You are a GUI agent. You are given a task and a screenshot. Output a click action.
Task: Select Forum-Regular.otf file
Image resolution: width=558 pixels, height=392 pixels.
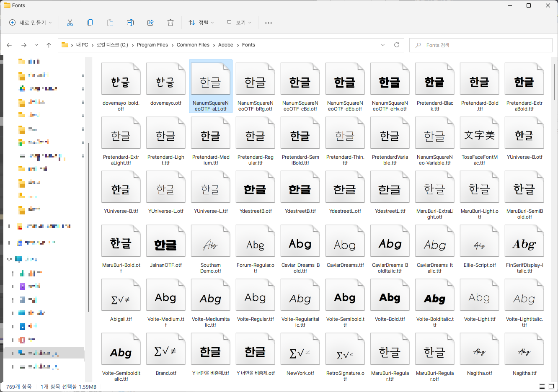pos(255,248)
